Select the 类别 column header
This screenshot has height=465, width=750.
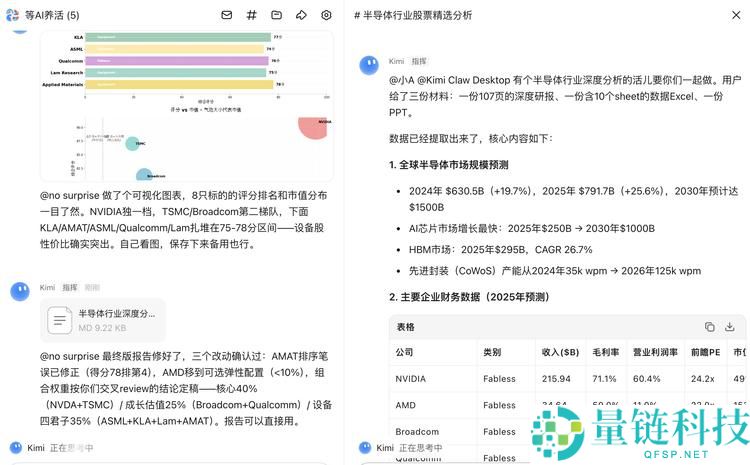(492, 352)
